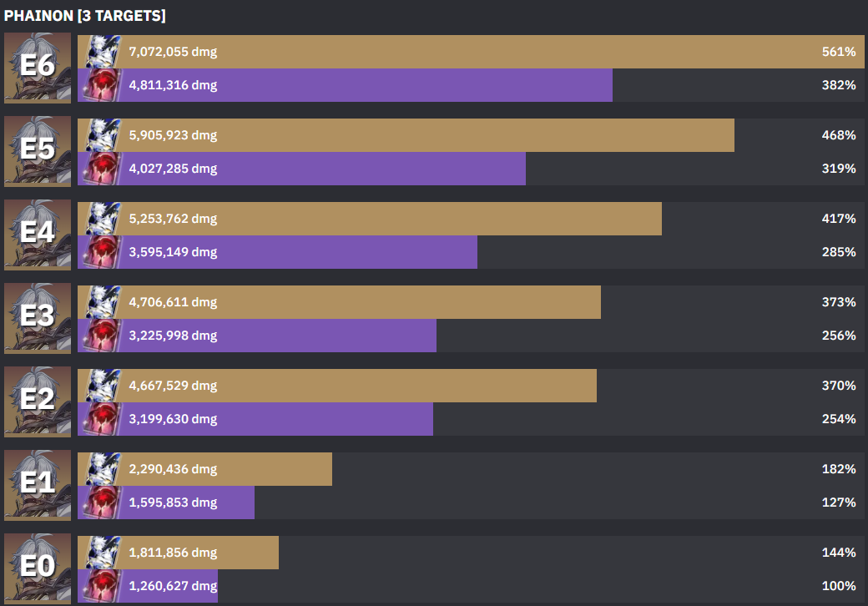
Task: Click the red light cone icon beside 3,595,149 dmg
Action: (101, 252)
